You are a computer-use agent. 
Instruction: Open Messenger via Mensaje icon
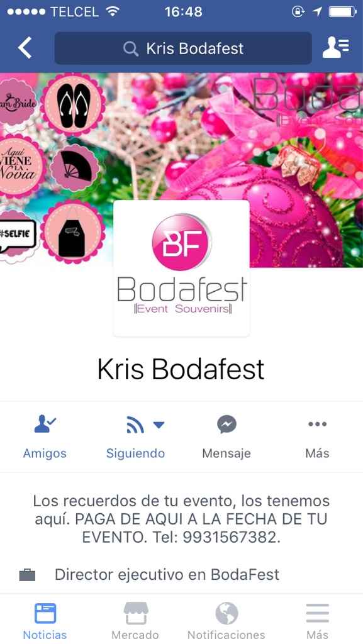click(226, 425)
